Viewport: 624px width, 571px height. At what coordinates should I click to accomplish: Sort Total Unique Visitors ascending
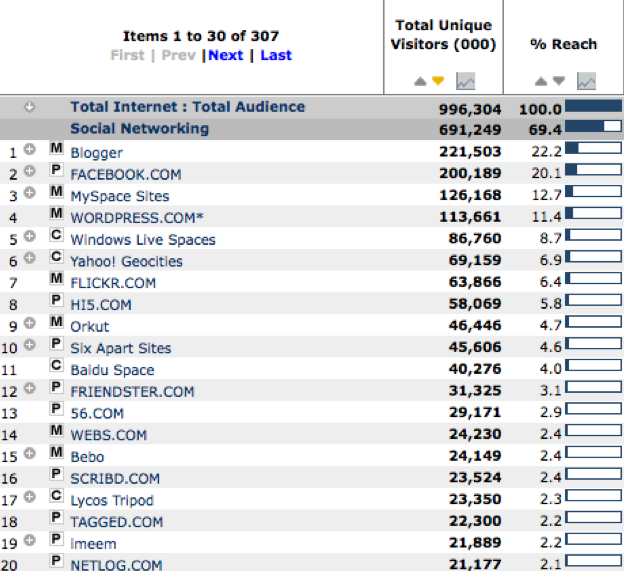click(x=420, y=82)
